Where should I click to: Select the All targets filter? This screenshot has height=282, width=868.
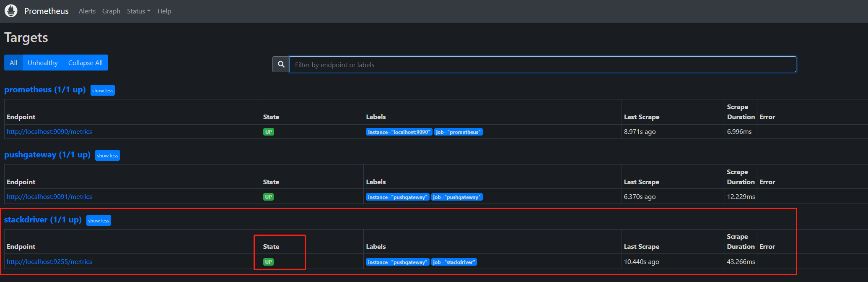click(x=13, y=63)
